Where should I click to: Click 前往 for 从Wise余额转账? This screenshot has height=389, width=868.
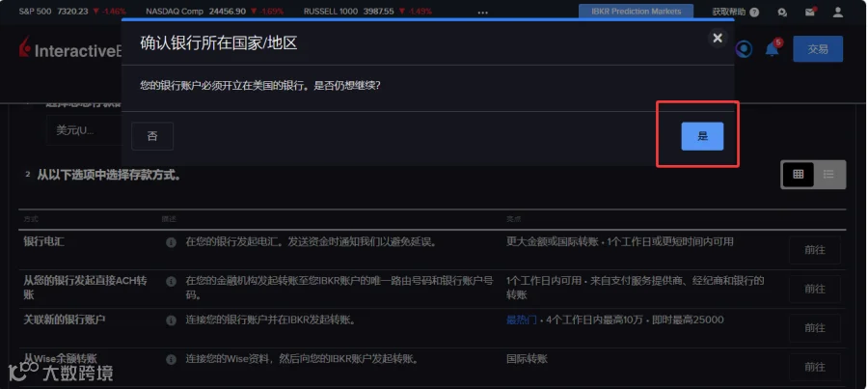814,367
